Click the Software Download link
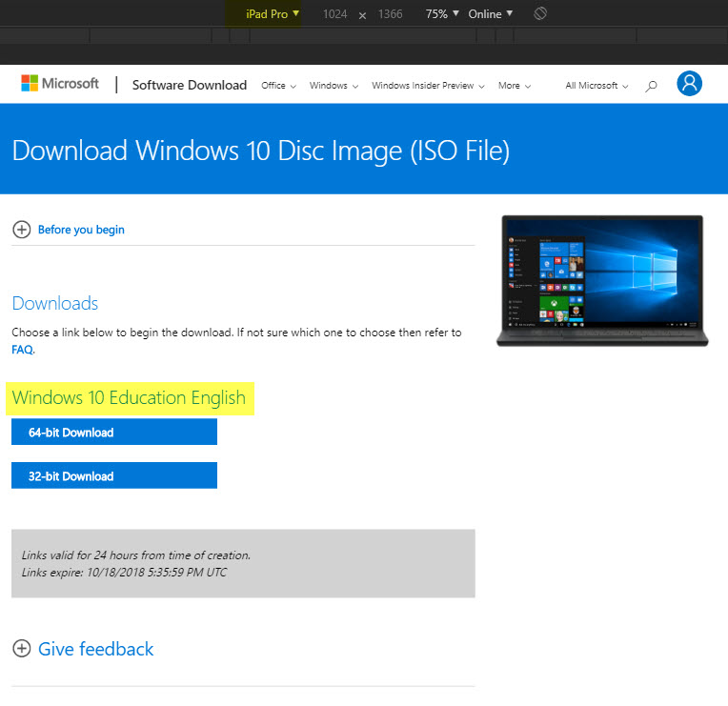Image resolution: width=728 pixels, height=706 pixels. (x=190, y=85)
